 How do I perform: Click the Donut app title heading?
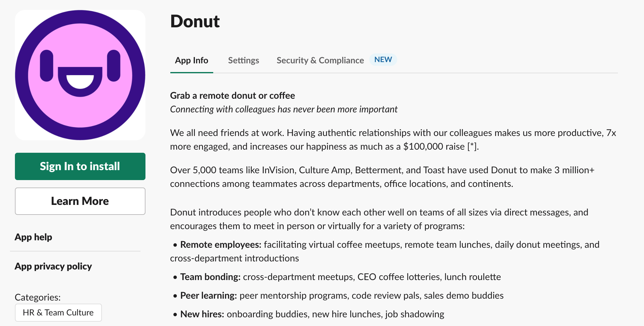pyautogui.click(x=195, y=21)
